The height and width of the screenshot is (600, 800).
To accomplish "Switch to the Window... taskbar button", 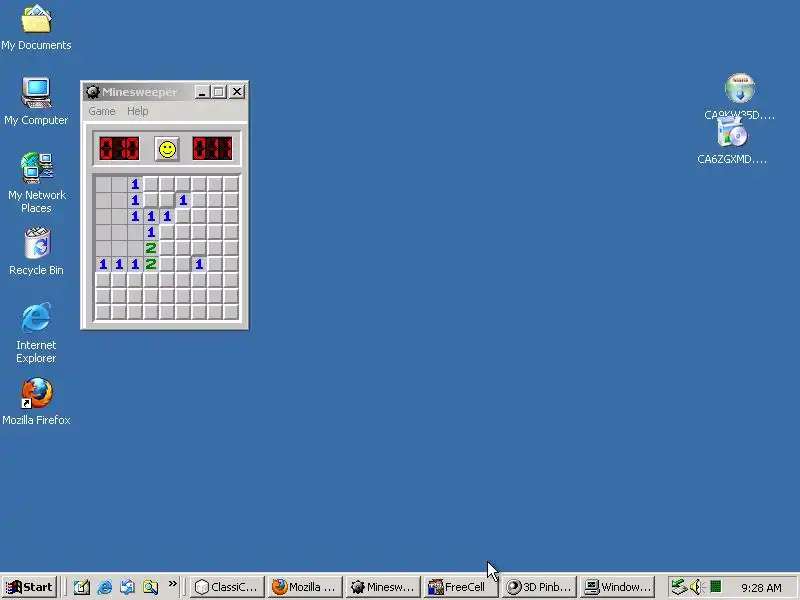I will (617, 587).
